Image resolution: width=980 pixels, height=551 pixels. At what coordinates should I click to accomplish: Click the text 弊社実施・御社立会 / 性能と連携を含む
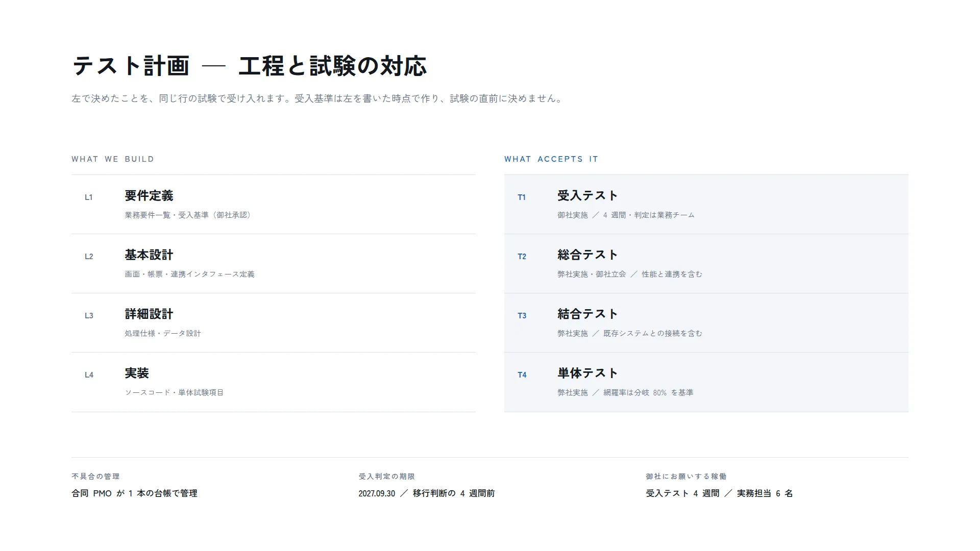[630, 274]
